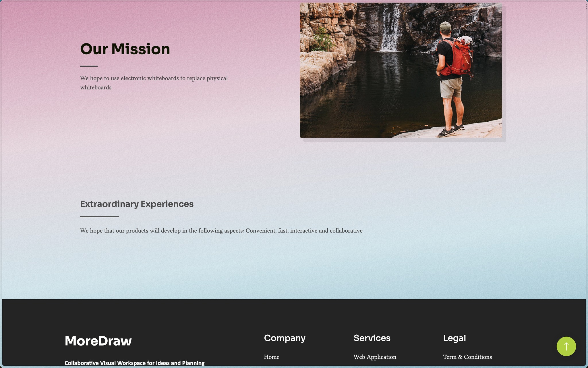Click the divider under Extraordinary Experiences

click(x=99, y=216)
